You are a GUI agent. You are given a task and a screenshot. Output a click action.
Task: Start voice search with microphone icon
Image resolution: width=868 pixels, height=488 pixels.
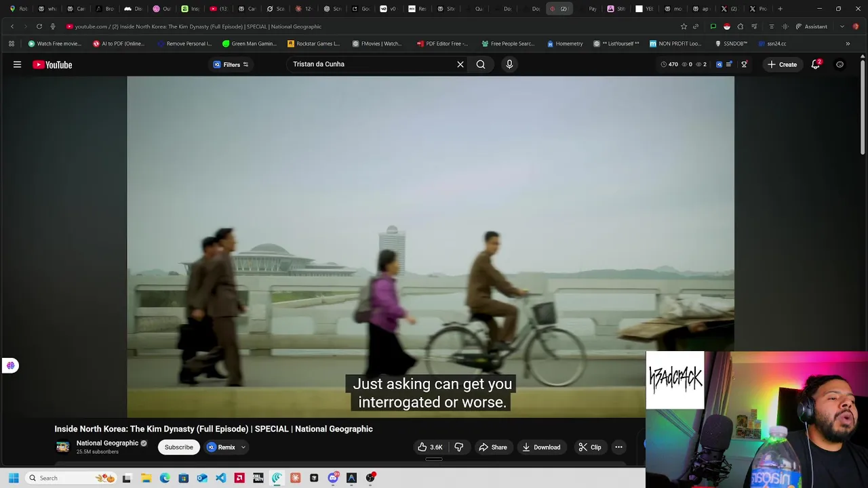click(509, 64)
